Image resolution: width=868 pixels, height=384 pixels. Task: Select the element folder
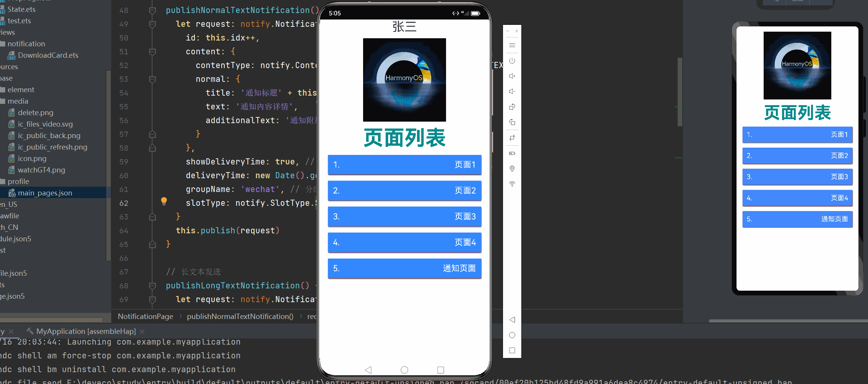[21, 89]
